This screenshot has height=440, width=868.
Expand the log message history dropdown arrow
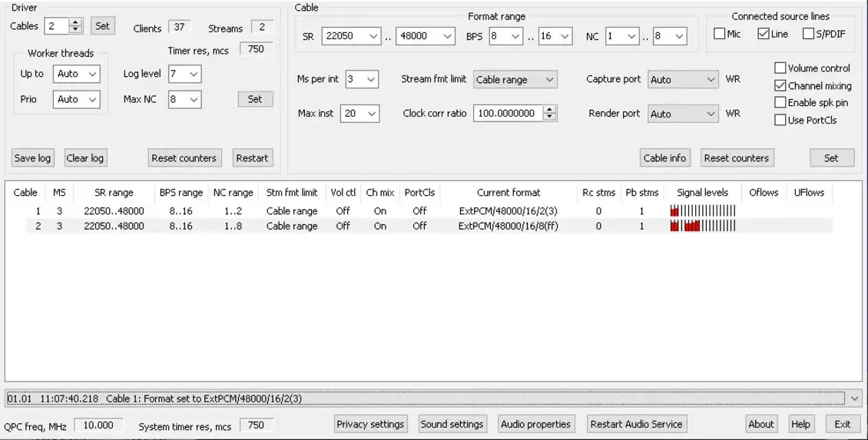click(x=855, y=398)
